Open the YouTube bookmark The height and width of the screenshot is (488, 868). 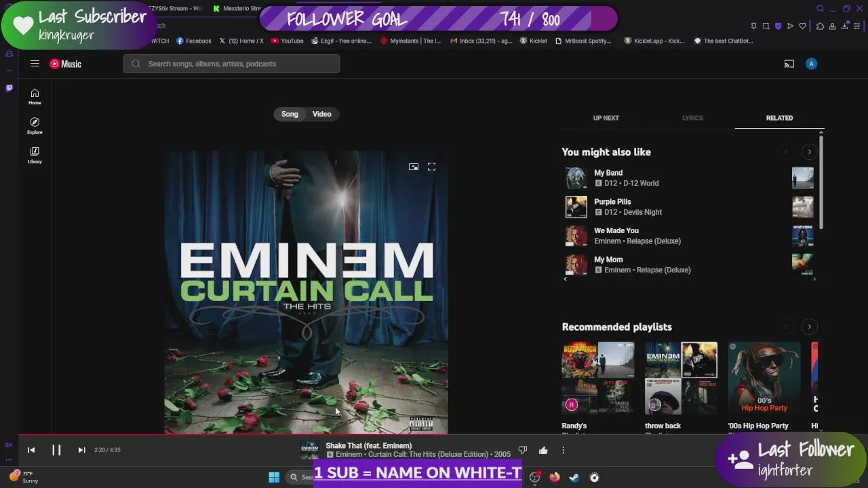tap(288, 41)
